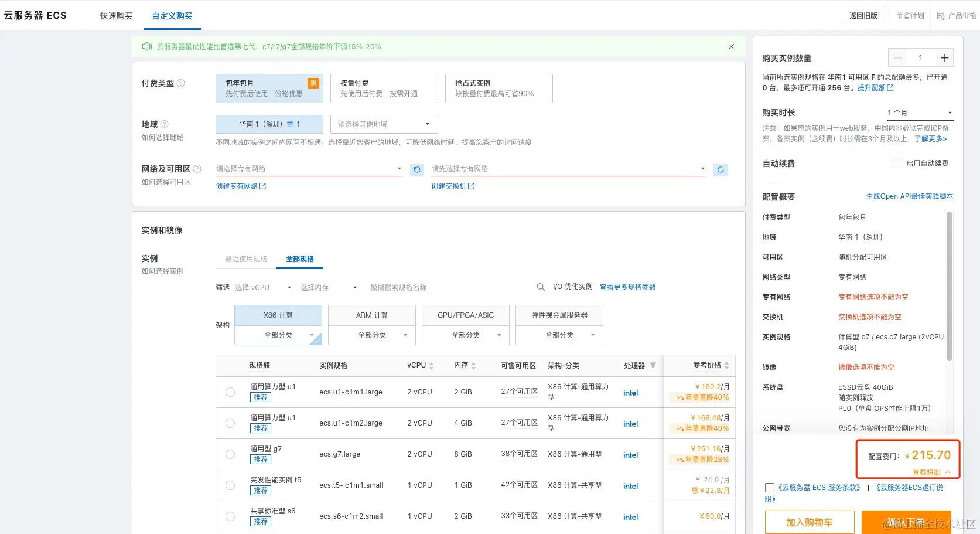Image resolution: width=980 pixels, height=534 pixels.
Task: Switch to the 快速购买 tab
Action: 117,16
